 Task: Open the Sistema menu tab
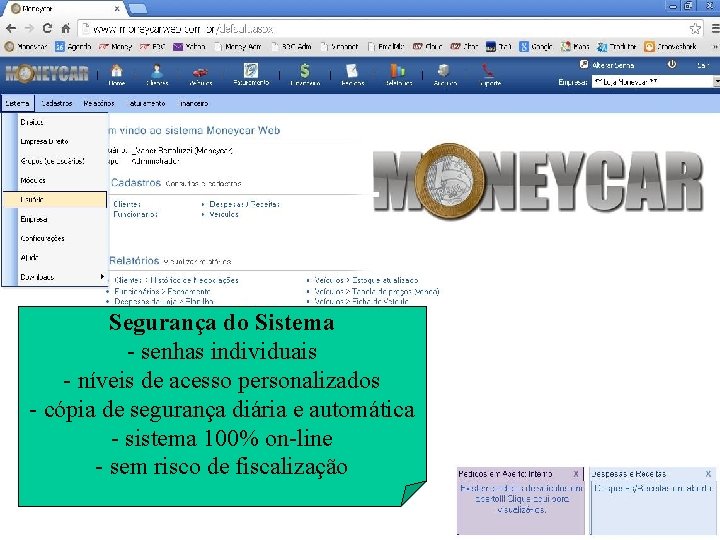(x=18, y=103)
